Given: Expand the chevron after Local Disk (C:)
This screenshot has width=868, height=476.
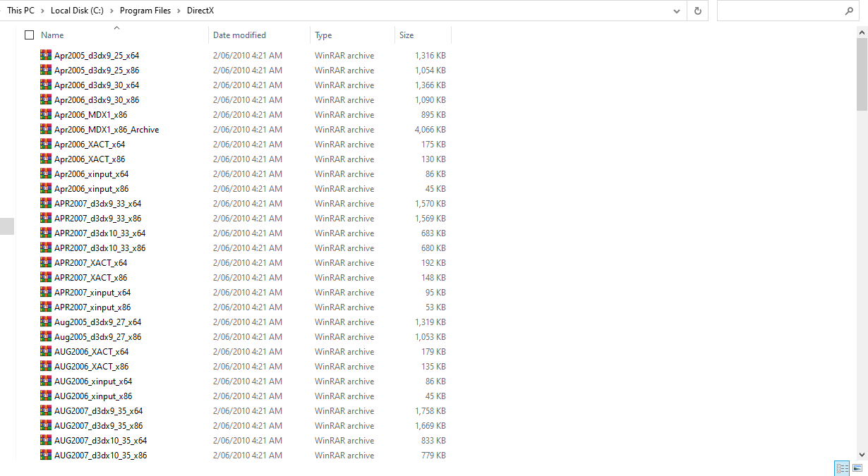Looking at the screenshot, I should tap(112, 11).
